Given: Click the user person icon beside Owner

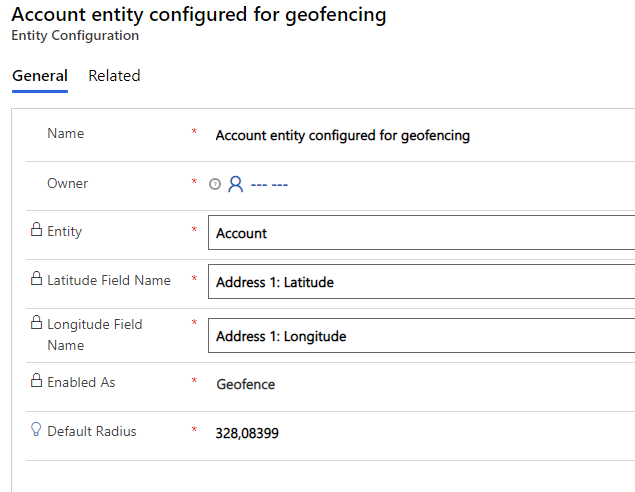Looking at the screenshot, I should pos(236,184).
